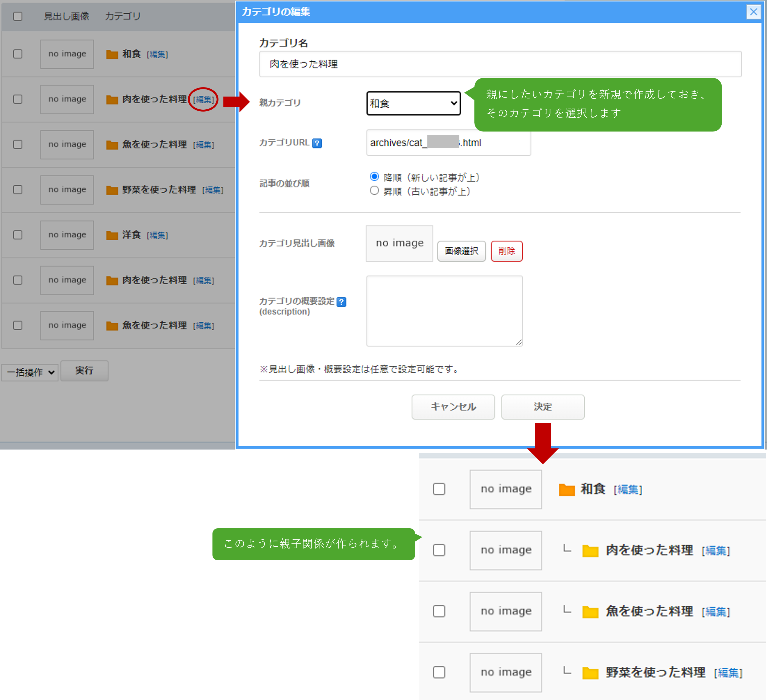This screenshot has height=700, width=767.
Task: Click the help icon beside カテゴリURL
Action: click(317, 144)
